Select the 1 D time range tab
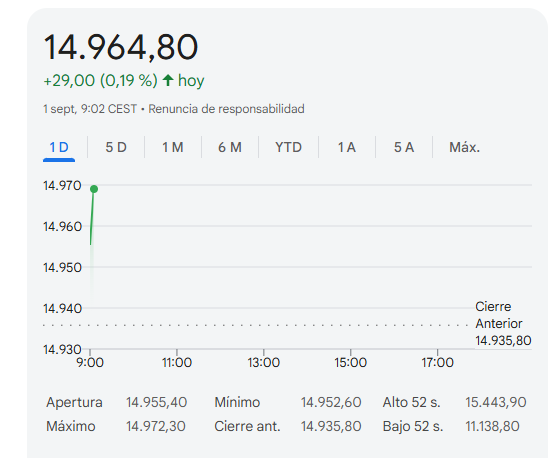This screenshot has height=458, width=560. 59,147
